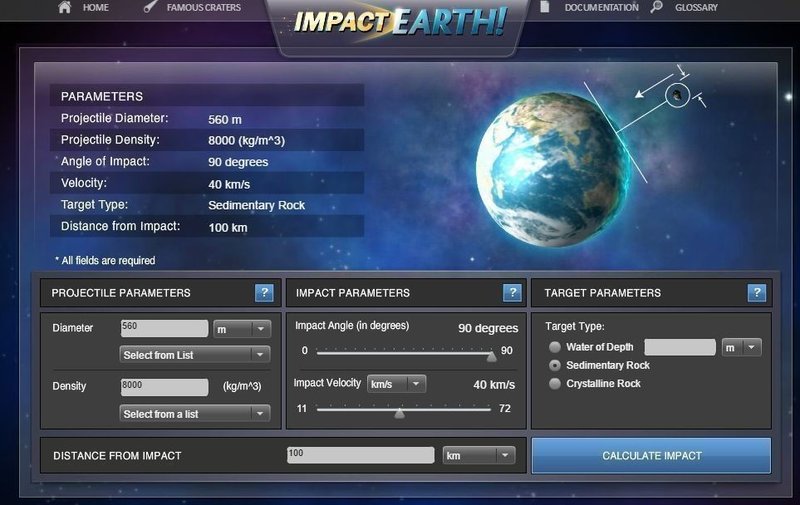The image size is (800, 505).
Task: Open the diameter unit dropdown
Action: [242, 330]
